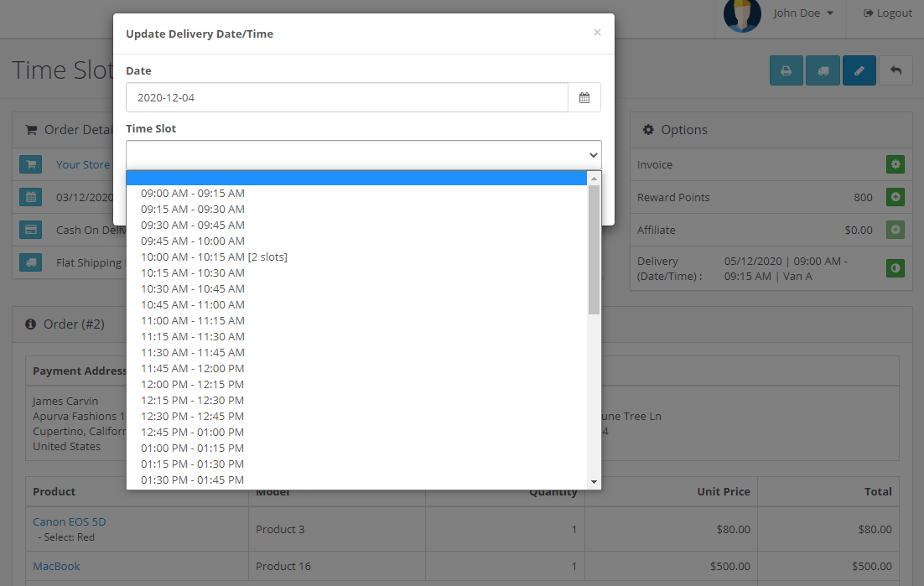Click the Affiliate add commission button

click(x=895, y=230)
